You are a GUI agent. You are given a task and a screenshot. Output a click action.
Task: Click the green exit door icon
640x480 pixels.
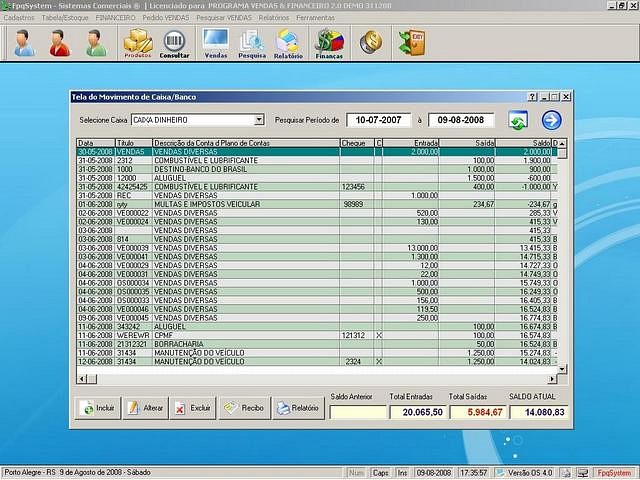411,42
